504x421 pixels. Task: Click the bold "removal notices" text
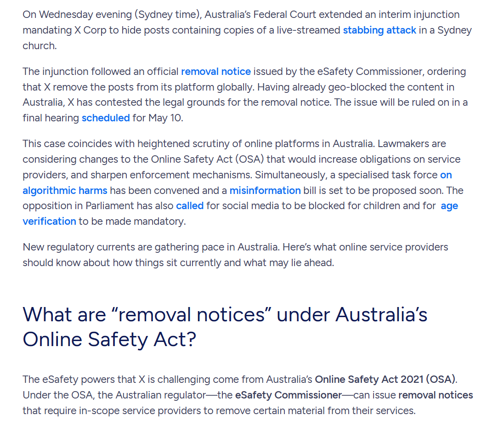click(x=435, y=395)
